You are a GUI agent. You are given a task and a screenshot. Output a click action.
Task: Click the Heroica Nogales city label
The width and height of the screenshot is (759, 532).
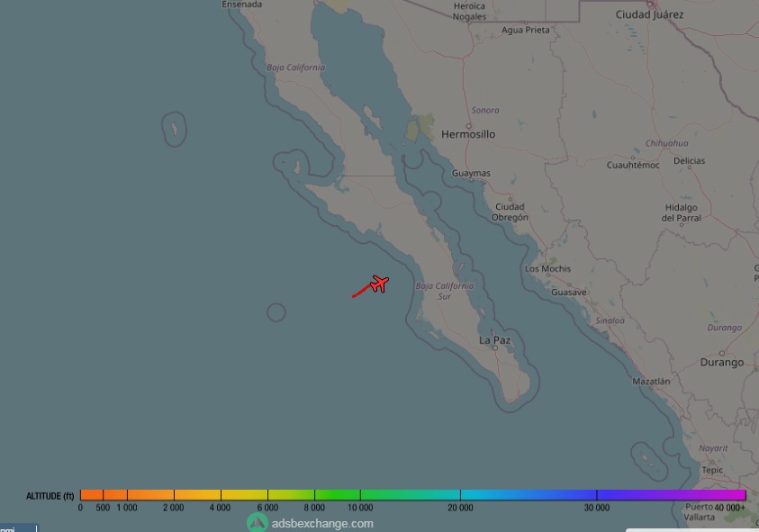tap(469, 11)
